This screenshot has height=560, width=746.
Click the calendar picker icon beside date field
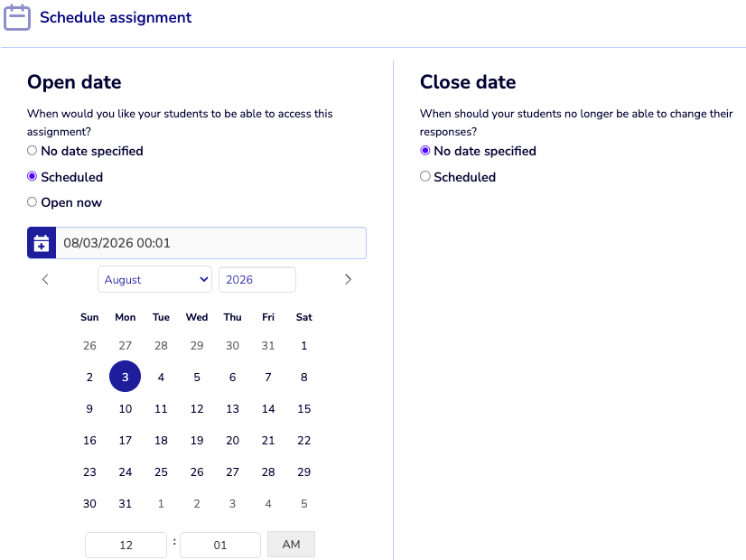pos(42,243)
